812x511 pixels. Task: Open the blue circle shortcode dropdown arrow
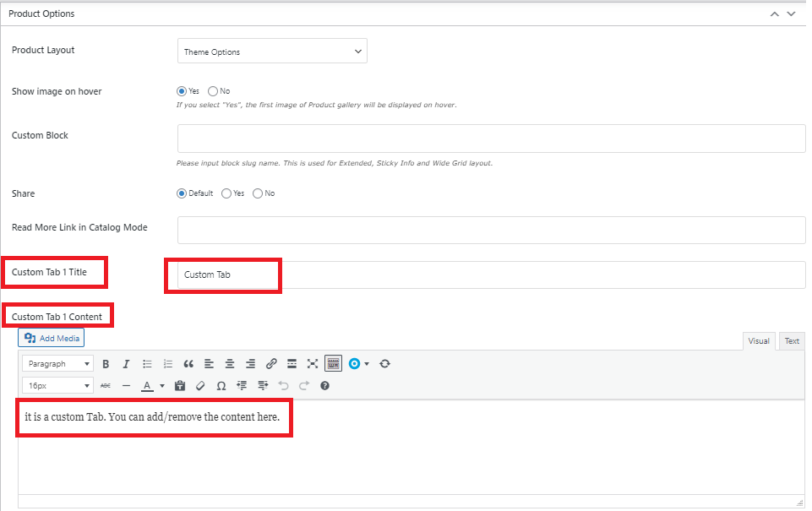(x=367, y=364)
